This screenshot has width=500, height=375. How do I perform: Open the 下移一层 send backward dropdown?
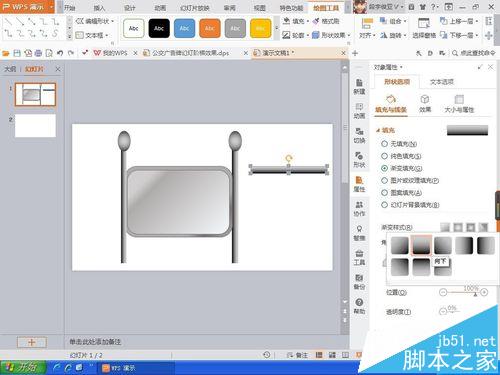pyautogui.click(x=459, y=35)
